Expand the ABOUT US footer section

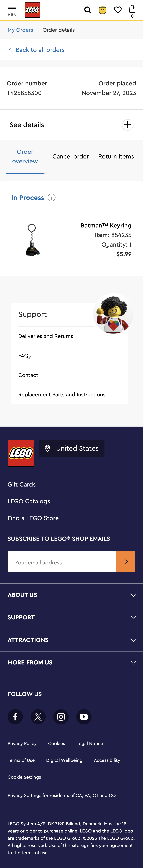click(71, 595)
